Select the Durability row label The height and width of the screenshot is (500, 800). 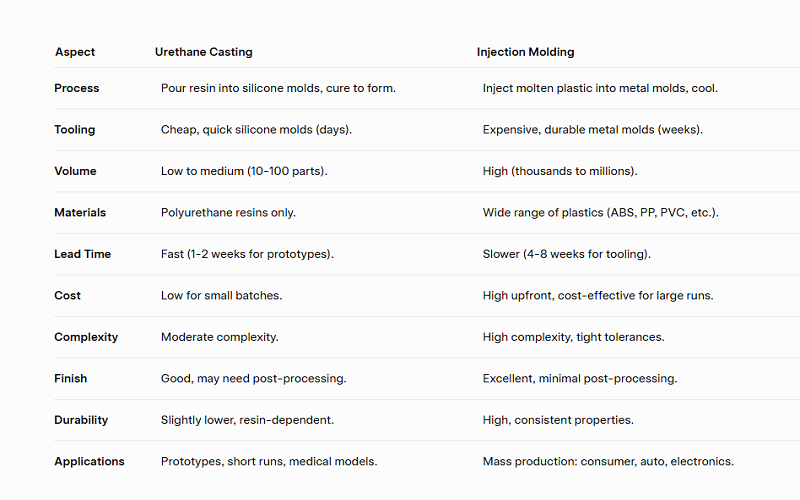(x=81, y=420)
